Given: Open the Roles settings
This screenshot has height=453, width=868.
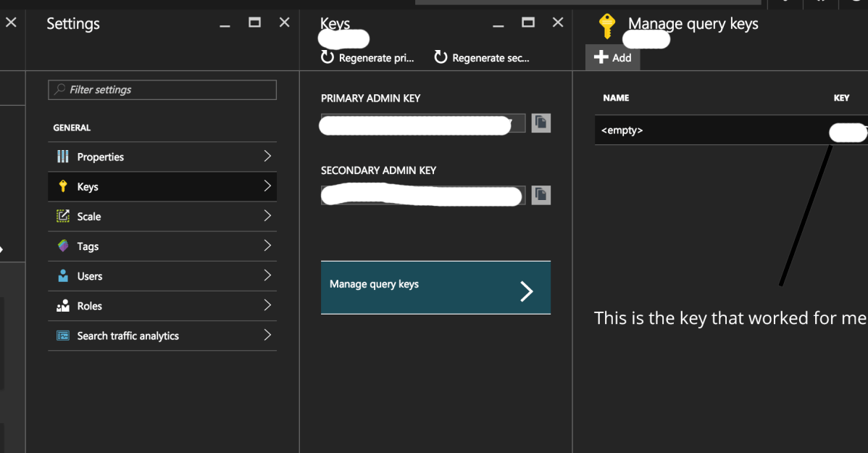Looking at the screenshot, I should pyautogui.click(x=162, y=307).
